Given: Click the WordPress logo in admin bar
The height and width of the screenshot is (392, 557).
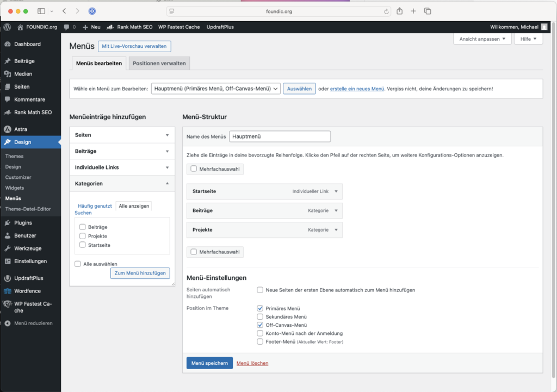Looking at the screenshot, I should [7, 27].
